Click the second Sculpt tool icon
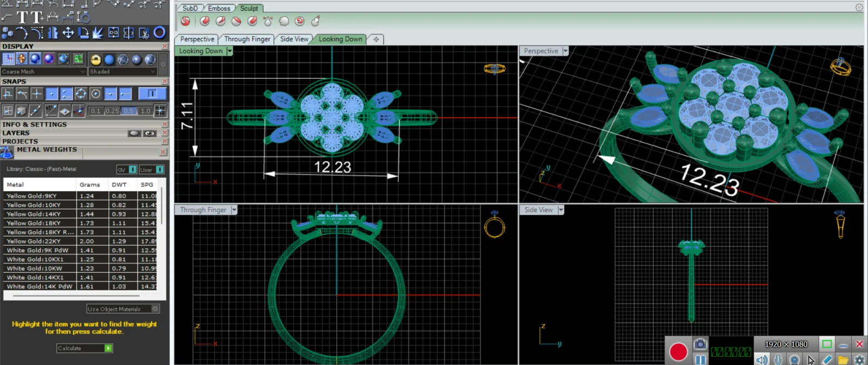 tap(205, 21)
